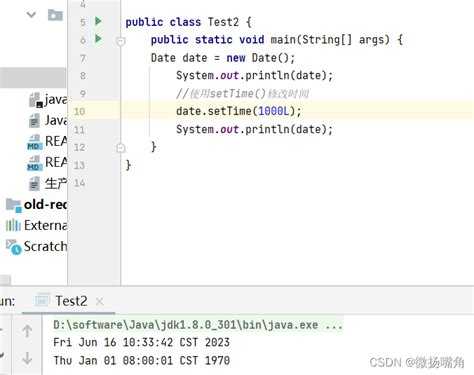Select the folder icon beside the chevron

(x=55, y=15)
